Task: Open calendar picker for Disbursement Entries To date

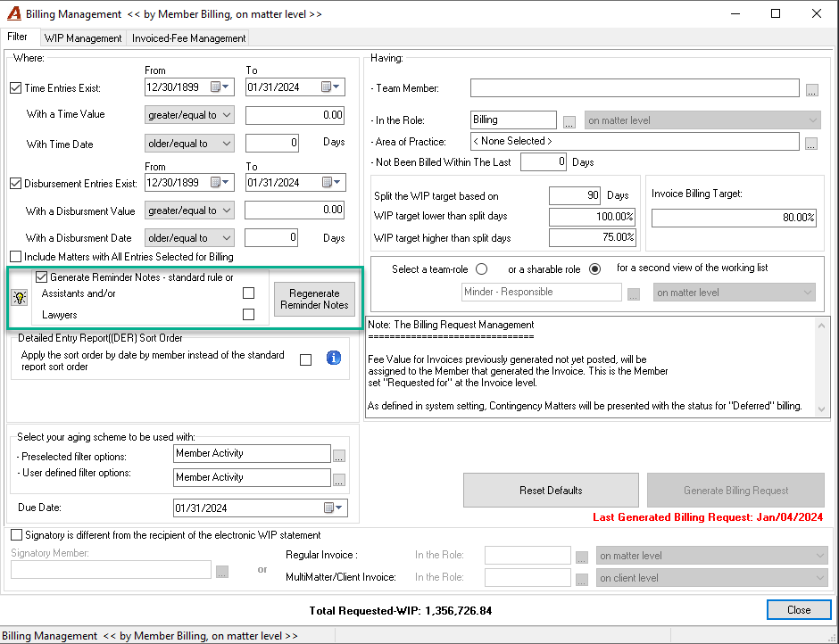Action: (331, 182)
